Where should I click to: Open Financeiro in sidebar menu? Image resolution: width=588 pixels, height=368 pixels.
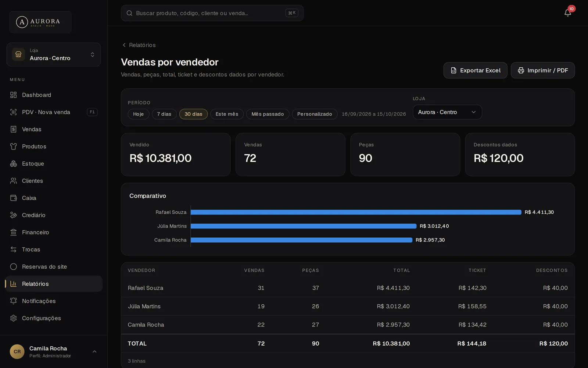click(x=54, y=232)
